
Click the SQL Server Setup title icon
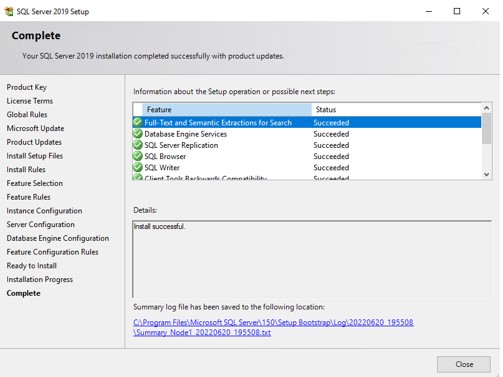pyautogui.click(x=9, y=12)
